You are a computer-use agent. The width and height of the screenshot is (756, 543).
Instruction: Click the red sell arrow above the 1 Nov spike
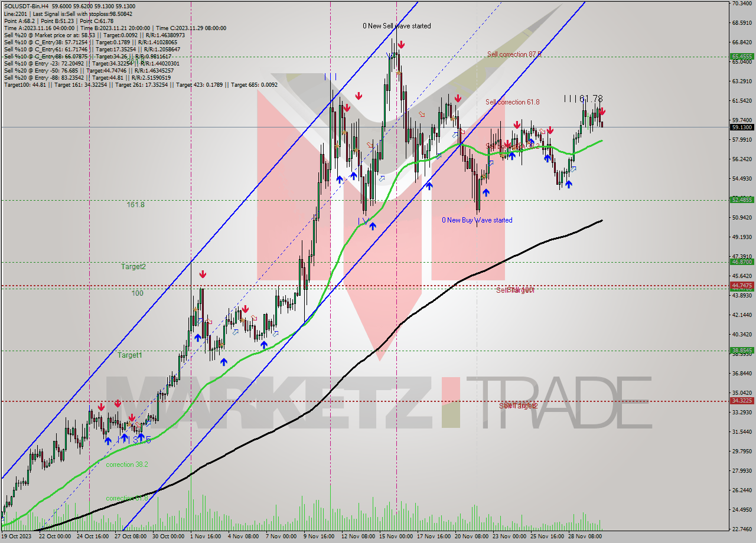[203, 274]
